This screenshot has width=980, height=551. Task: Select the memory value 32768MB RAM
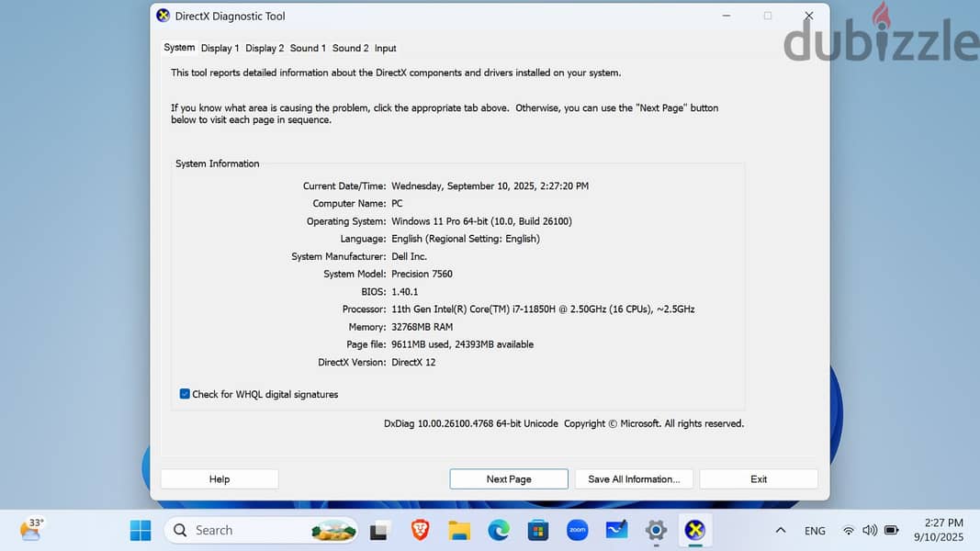click(422, 327)
